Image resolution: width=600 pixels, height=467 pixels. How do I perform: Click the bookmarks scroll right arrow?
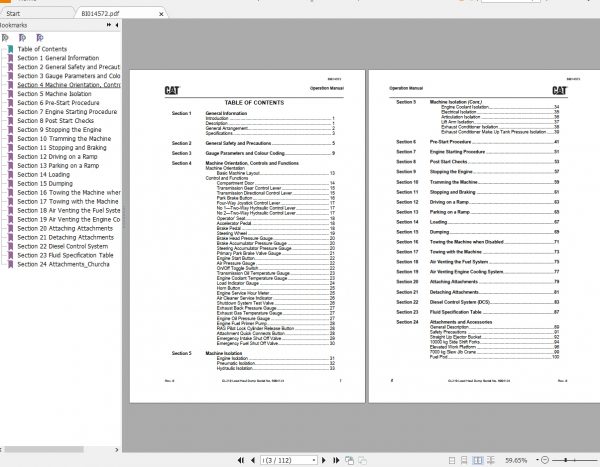point(117,450)
